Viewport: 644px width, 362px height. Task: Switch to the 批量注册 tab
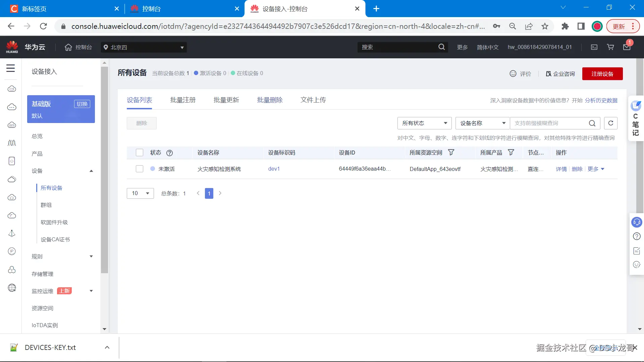pos(183,100)
